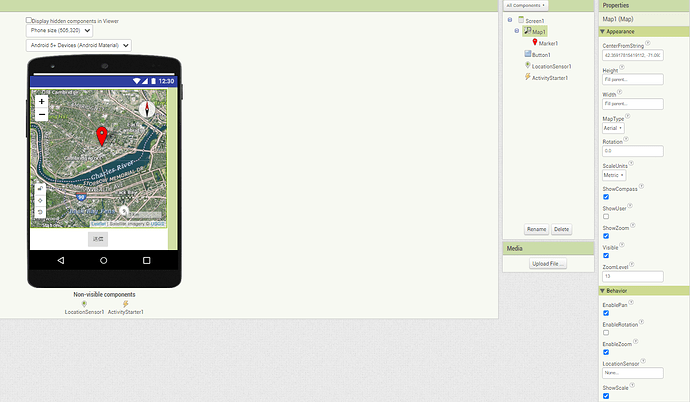Screen dimensions: 690x402
Task: Click the gray button below the map
Action: [98, 239]
